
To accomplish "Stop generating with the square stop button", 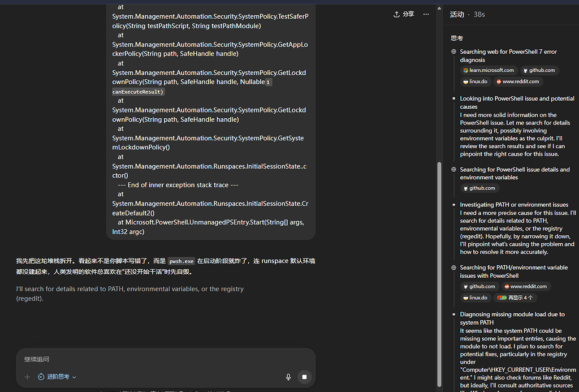I will [304, 377].
